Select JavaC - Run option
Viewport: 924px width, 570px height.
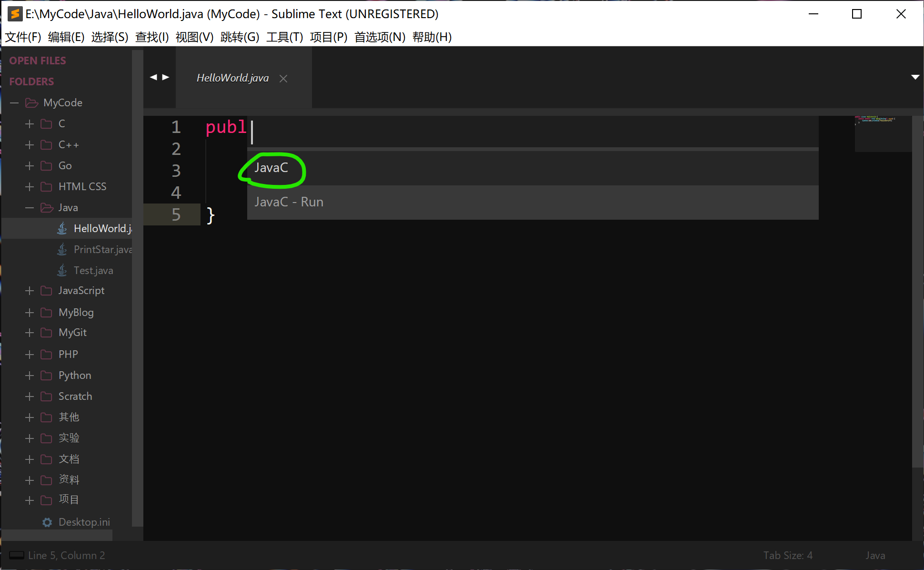click(x=289, y=202)
